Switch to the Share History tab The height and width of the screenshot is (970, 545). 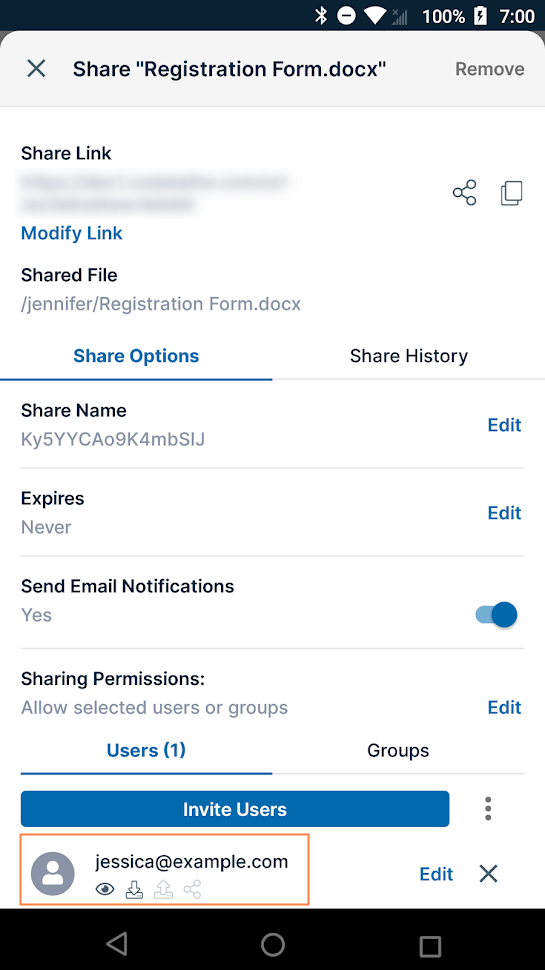click(x=408, y=356)
